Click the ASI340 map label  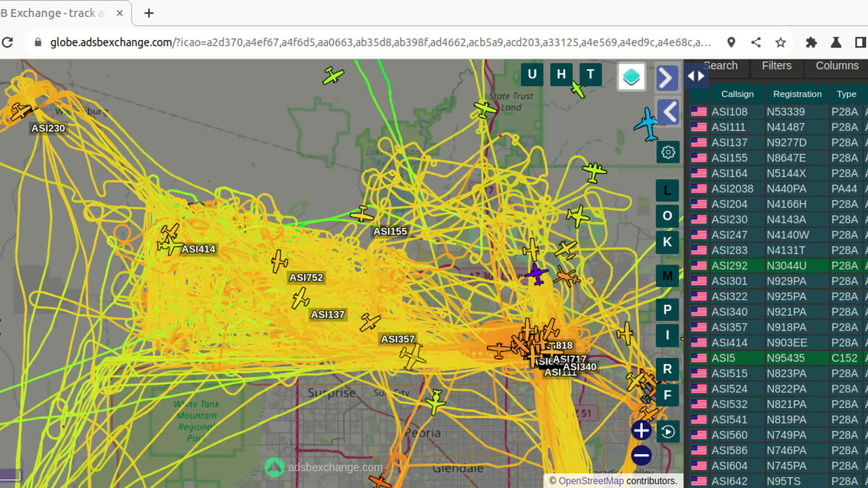click(x=580, y=367)
